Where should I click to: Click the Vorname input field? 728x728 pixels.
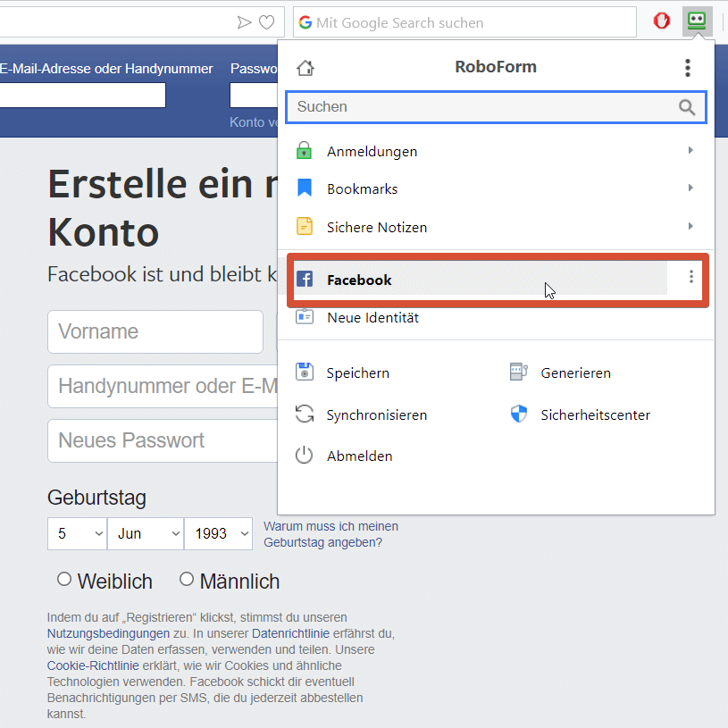click(155, 331)
